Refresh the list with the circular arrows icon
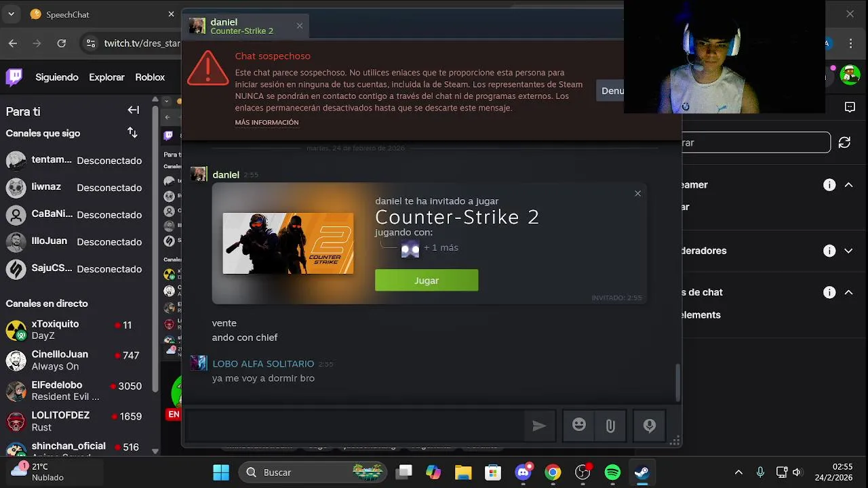 click(x=844, y=142)
